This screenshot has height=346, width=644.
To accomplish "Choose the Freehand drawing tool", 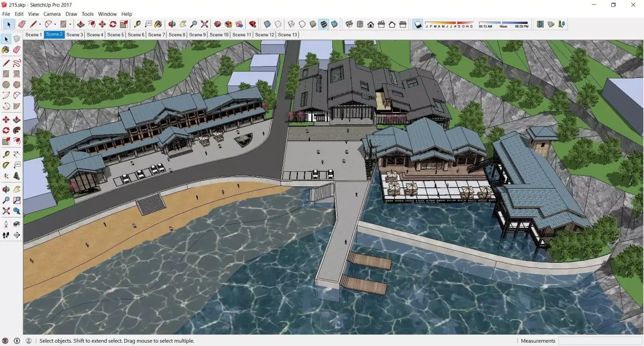I will coord(17,63).
